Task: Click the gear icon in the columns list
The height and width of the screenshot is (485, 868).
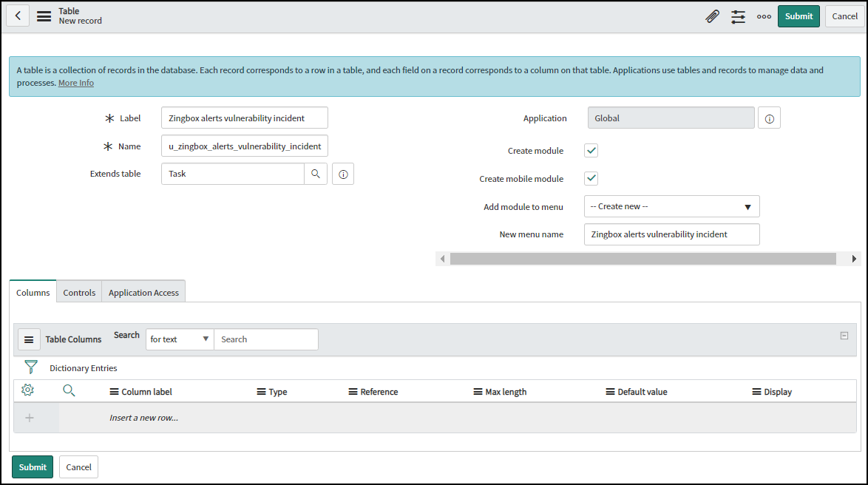Action: click(28, 390)
